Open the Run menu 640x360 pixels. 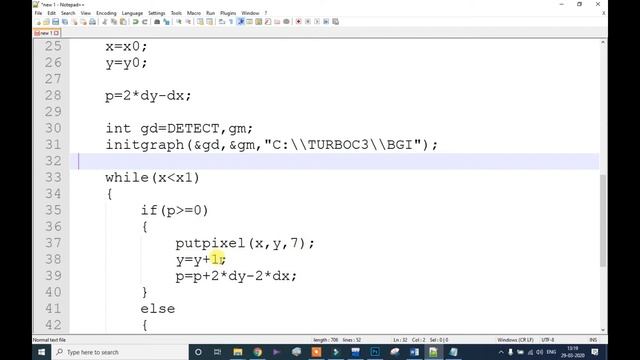[x=210, y=13]
